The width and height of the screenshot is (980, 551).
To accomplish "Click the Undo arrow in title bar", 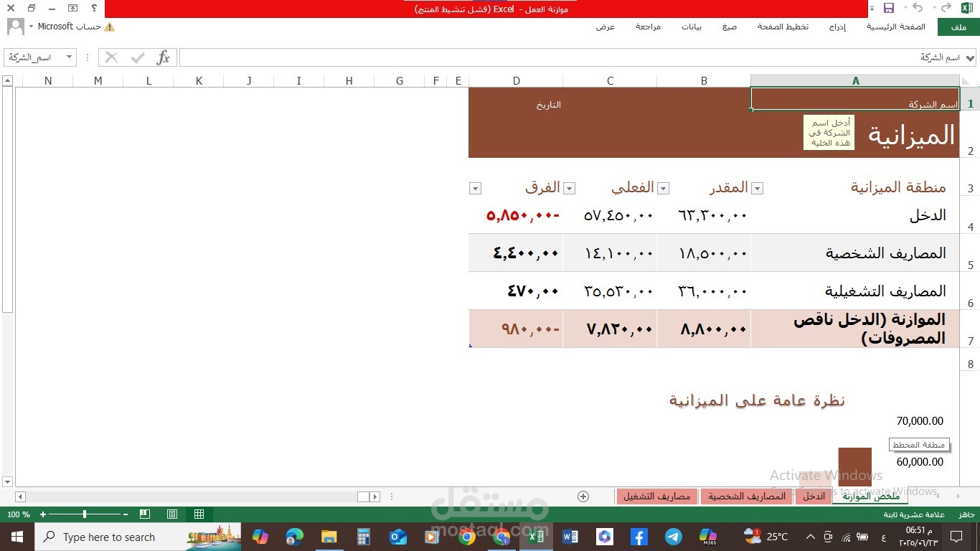I will pyautogui.click(x=918, y=8).
